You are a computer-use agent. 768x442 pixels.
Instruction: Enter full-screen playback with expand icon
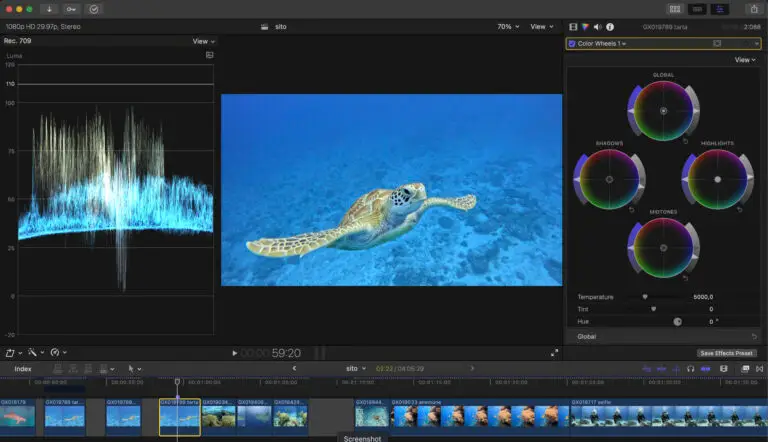tap(554, 353)
